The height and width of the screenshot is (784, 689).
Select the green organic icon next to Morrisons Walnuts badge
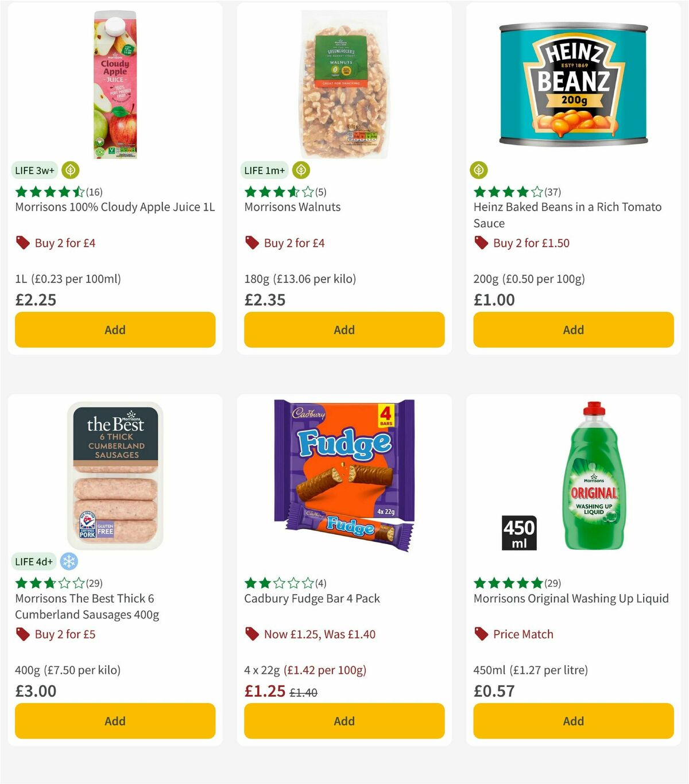coord(300,170)
